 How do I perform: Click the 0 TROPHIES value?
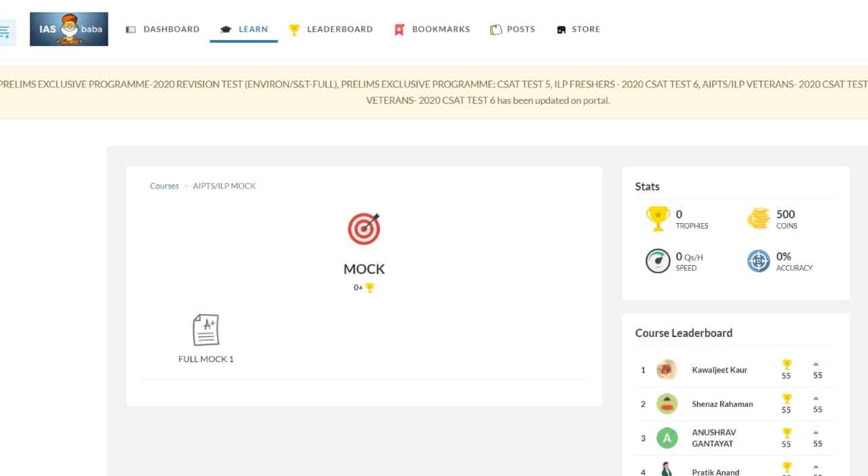(x=692, y=219)
